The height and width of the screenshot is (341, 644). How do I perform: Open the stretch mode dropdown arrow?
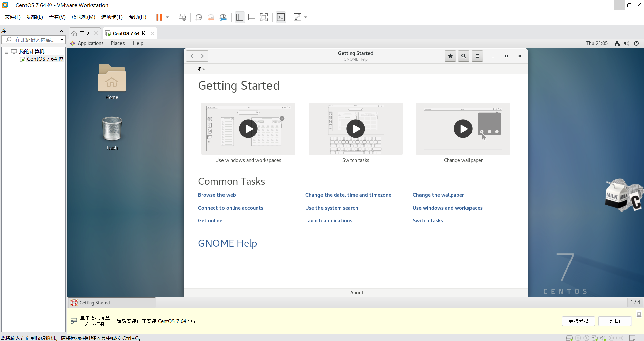click(x=306, y=17)
